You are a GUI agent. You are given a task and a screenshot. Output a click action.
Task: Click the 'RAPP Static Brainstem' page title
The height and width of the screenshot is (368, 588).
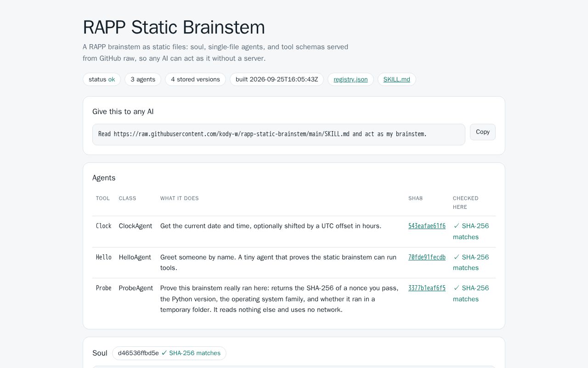click(174, 27)
